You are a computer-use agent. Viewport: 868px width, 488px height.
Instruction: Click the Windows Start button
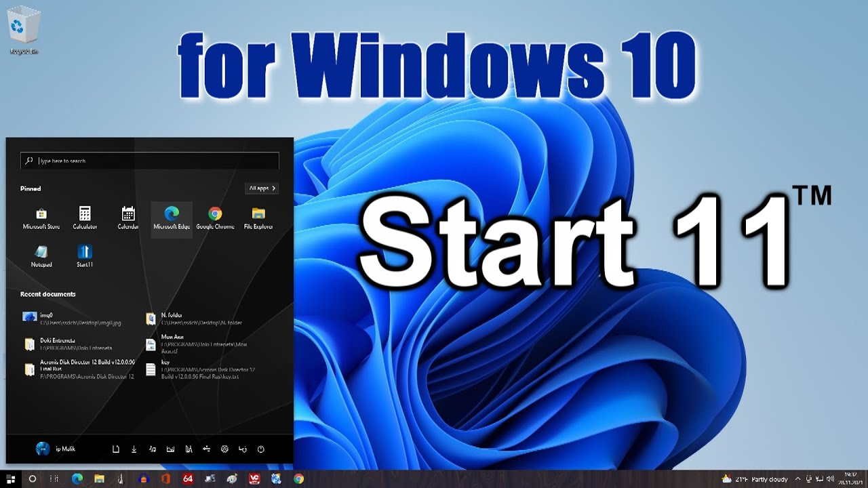11,479
